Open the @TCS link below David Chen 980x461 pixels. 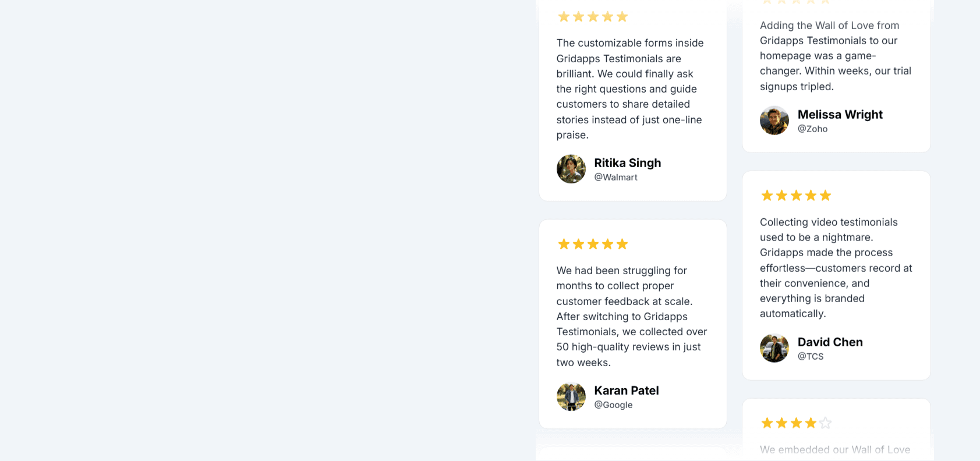(811, 356)
